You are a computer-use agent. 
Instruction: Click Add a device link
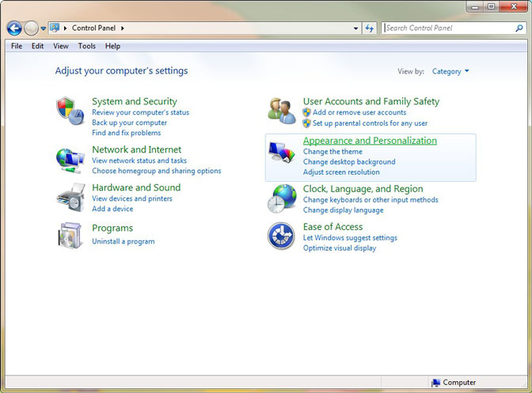point(112,209)
